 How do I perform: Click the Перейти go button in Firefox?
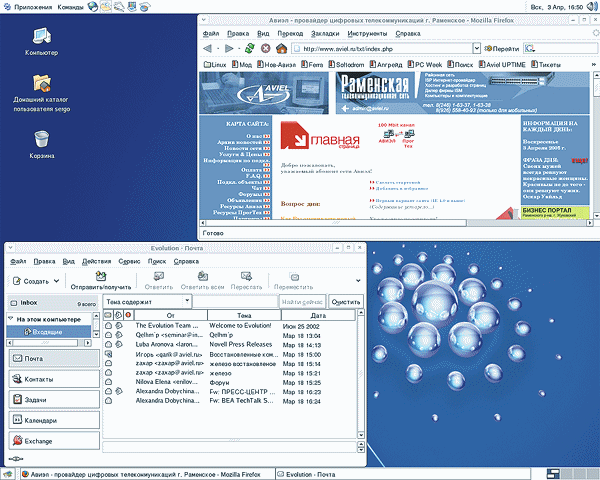pos(502,49)
